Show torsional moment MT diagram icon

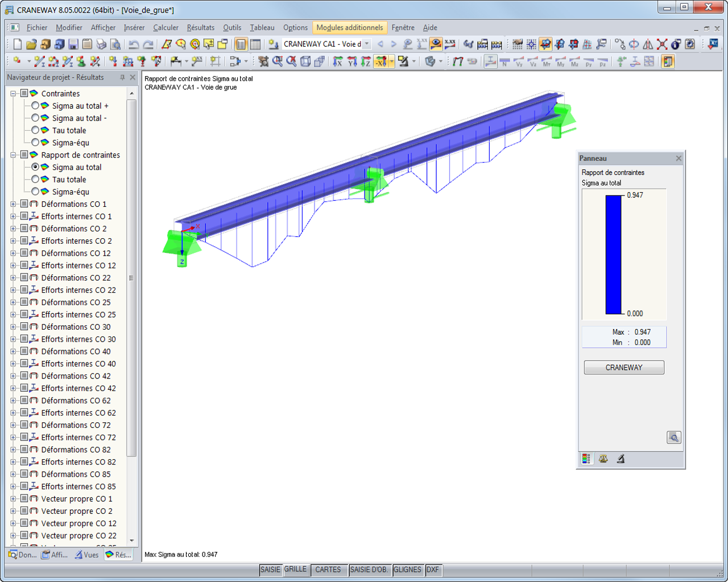click(x=547, y=61)
